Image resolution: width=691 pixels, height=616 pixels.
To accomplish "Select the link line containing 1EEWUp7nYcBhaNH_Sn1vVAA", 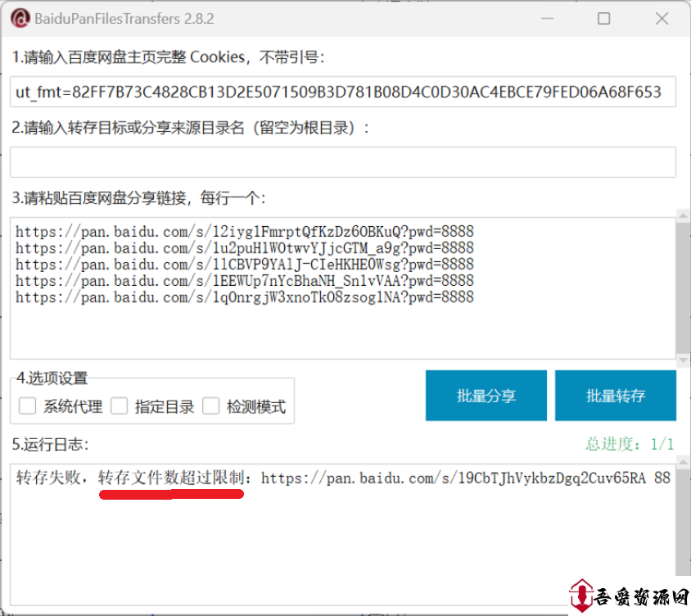I will [245, 281].
